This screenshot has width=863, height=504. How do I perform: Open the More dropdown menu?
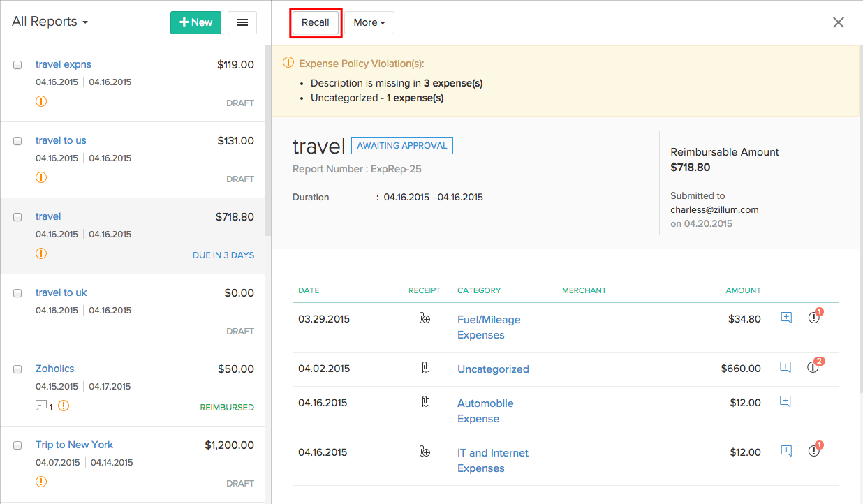369,22
